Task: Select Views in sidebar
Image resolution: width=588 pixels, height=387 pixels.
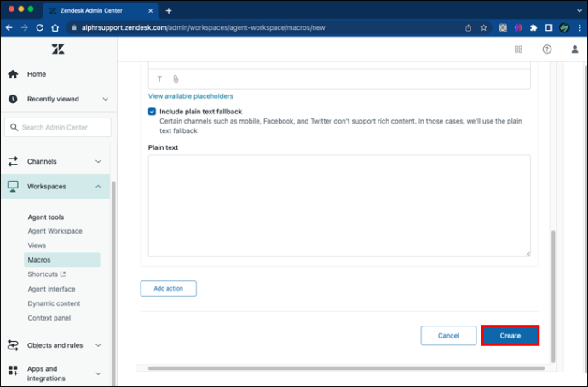Action: [x=37, y=245]
